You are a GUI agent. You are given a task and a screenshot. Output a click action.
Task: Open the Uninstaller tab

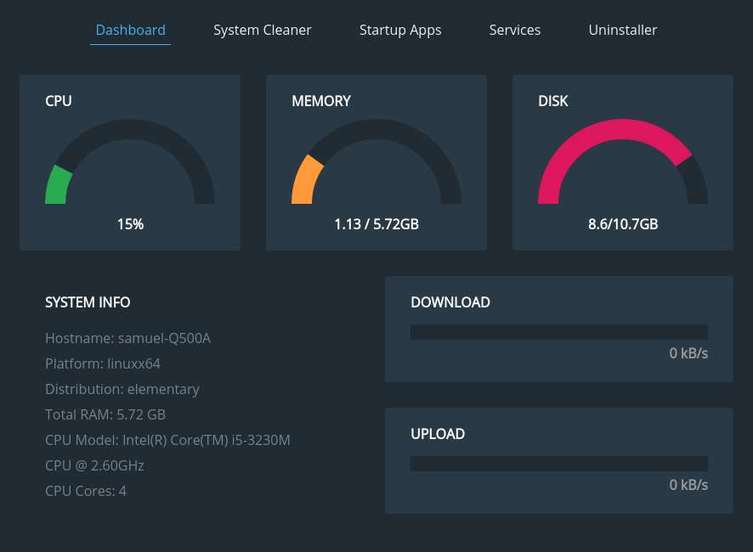click(x=622, y=30)
